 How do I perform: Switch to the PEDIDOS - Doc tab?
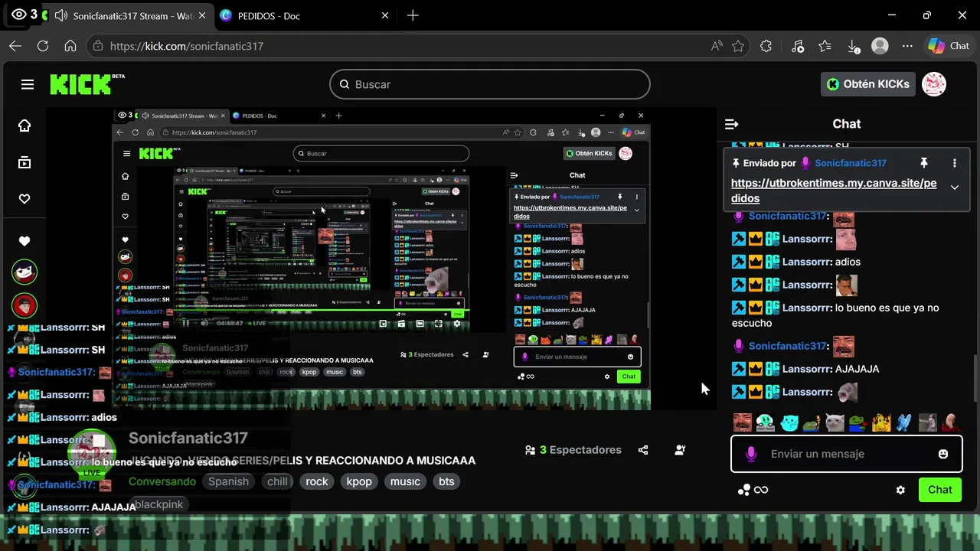(x=269, y=15)
